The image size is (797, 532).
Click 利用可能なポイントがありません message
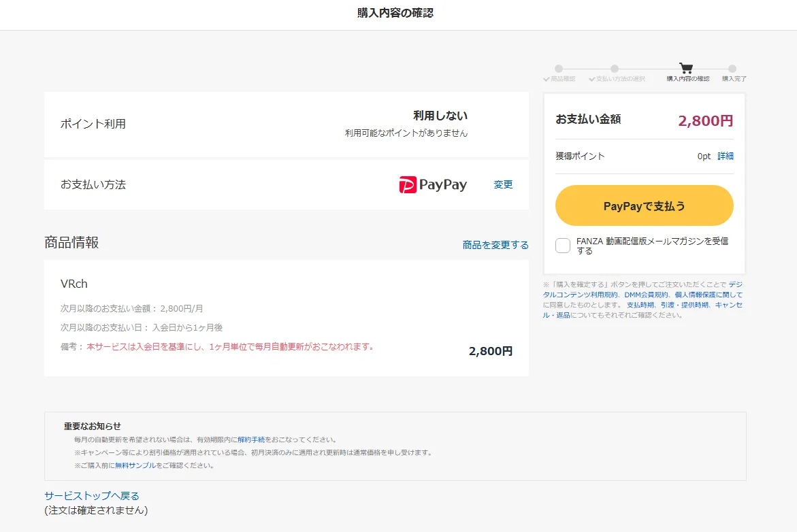tap(406, 133)
